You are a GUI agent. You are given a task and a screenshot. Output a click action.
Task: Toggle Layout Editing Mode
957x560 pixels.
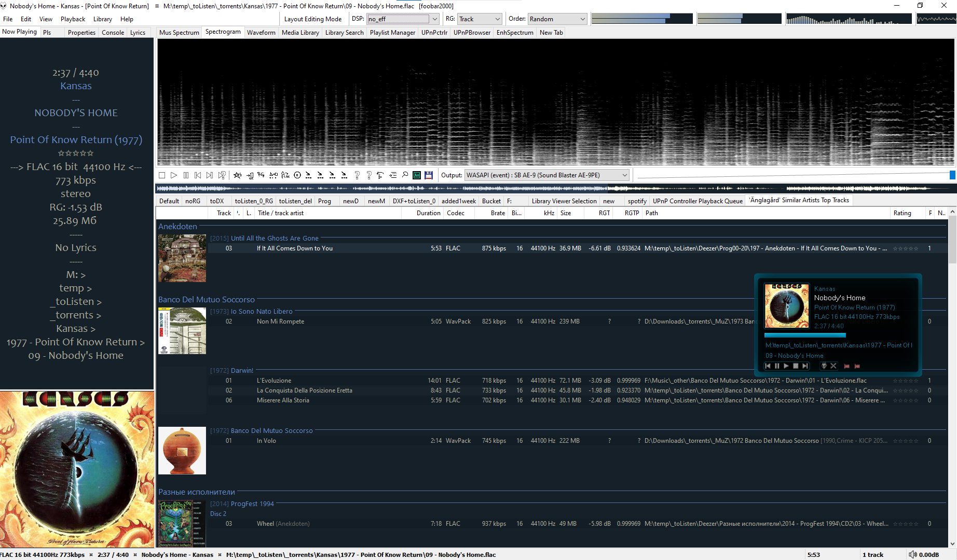click(x=312, y=19)
